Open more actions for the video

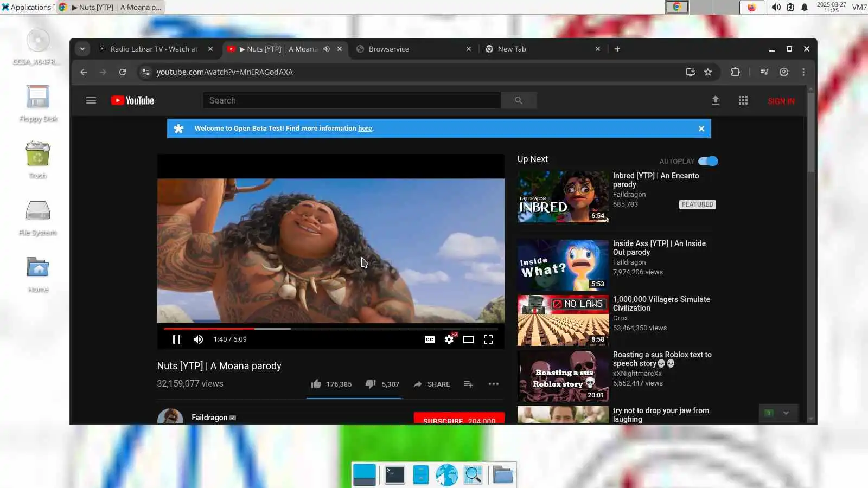[493, 384]
